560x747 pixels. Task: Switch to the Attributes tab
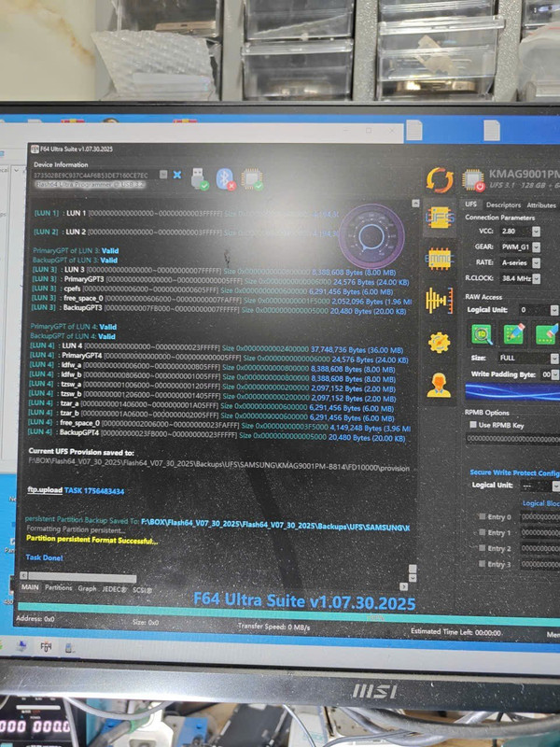[x=541, y=205]
